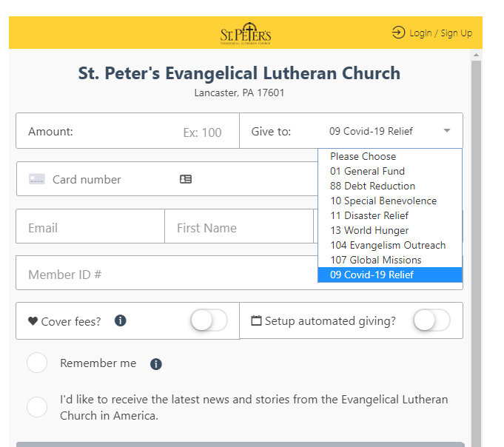This screenshot has height=447, width=504.
Task: Click the credit card brand icon
Action: (x=37, y=179)
